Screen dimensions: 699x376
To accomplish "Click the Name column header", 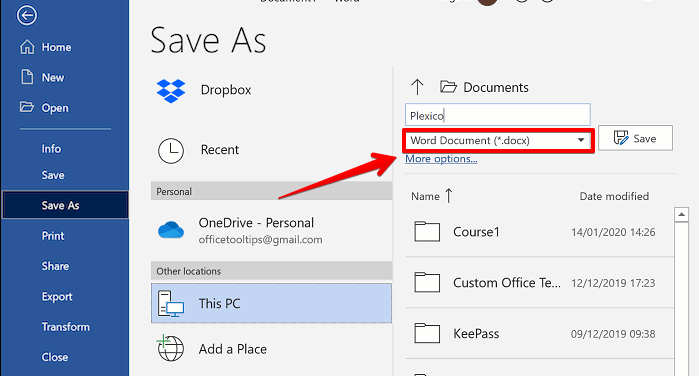I will [x=425, y=196].
